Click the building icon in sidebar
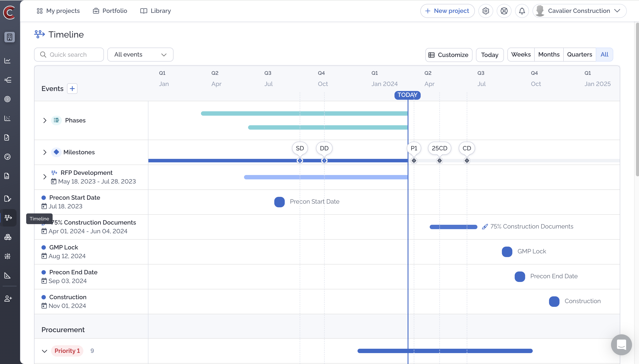This screenshot has height=364, width=639. [10, 37]
